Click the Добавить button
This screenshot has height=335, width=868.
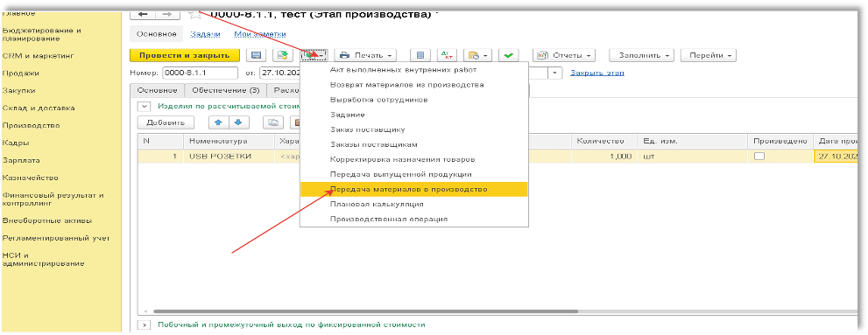pos(166,122)
